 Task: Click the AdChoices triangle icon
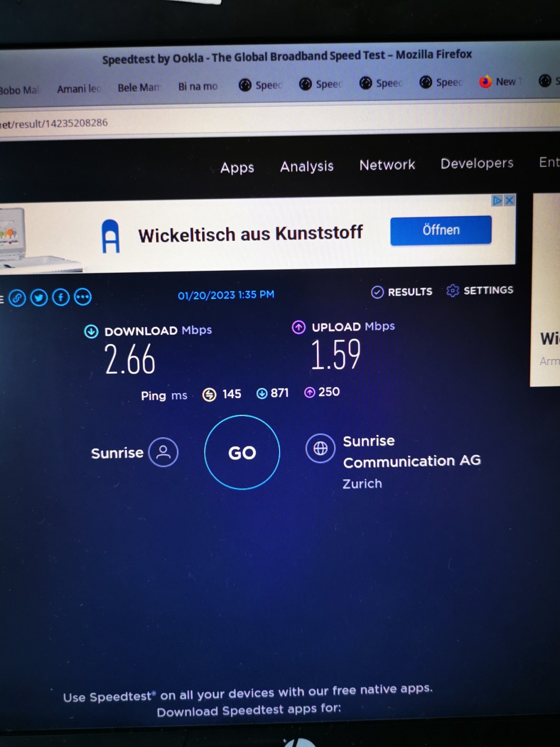497,201
